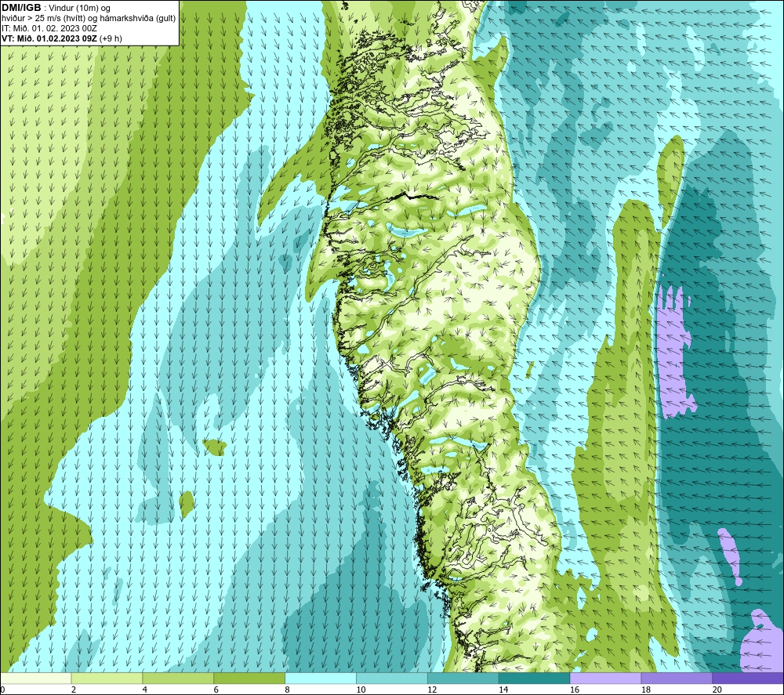The width and height of the screenshot is (784, 695).
Task: Click the 4–6 m/s green legend swatch
Action: click(x=178, y=678)
